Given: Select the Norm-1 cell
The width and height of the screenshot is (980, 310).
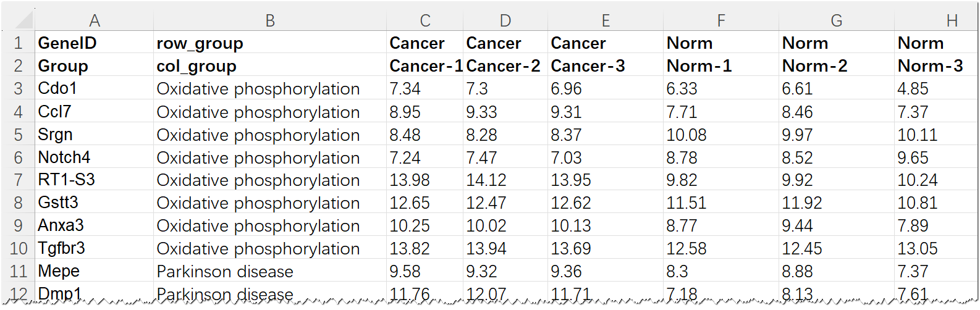Looking at the screenshot, I should 721,65.
